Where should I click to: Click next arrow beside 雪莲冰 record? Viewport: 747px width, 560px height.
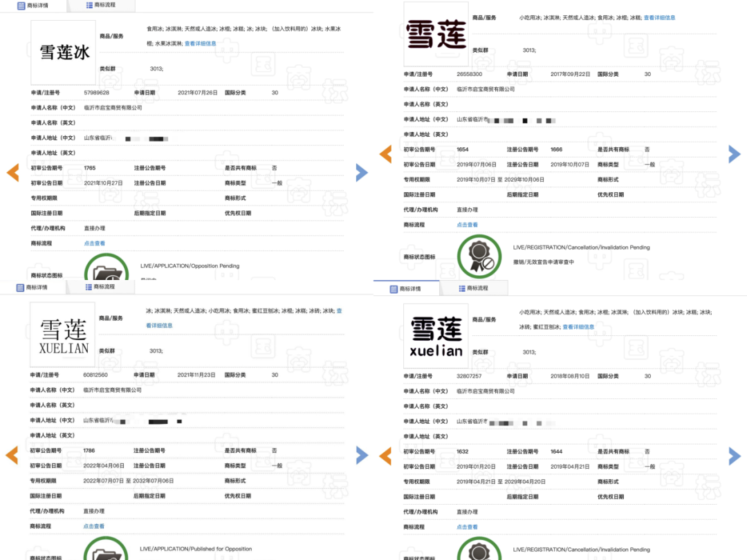(x=362, y=172)
